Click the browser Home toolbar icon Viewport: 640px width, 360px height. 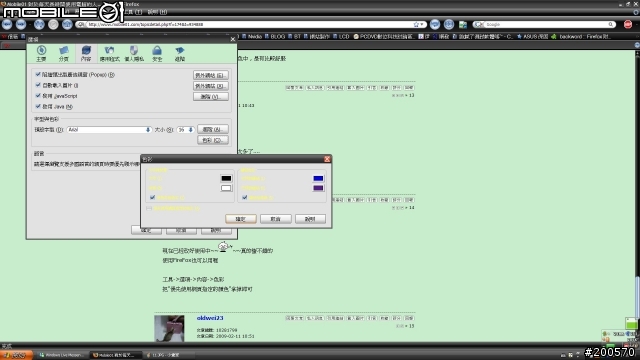tap(67, 24)
